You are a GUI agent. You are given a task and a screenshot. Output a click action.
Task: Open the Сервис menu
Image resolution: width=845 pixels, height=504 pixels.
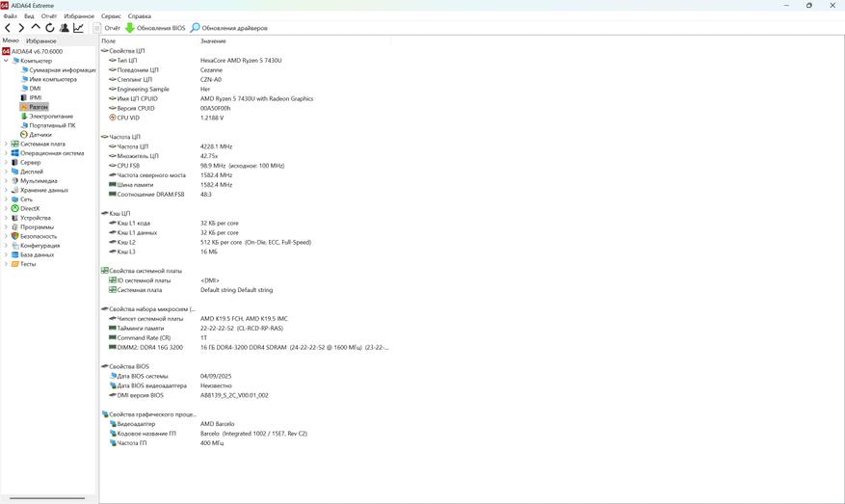(x=111, y=16)
